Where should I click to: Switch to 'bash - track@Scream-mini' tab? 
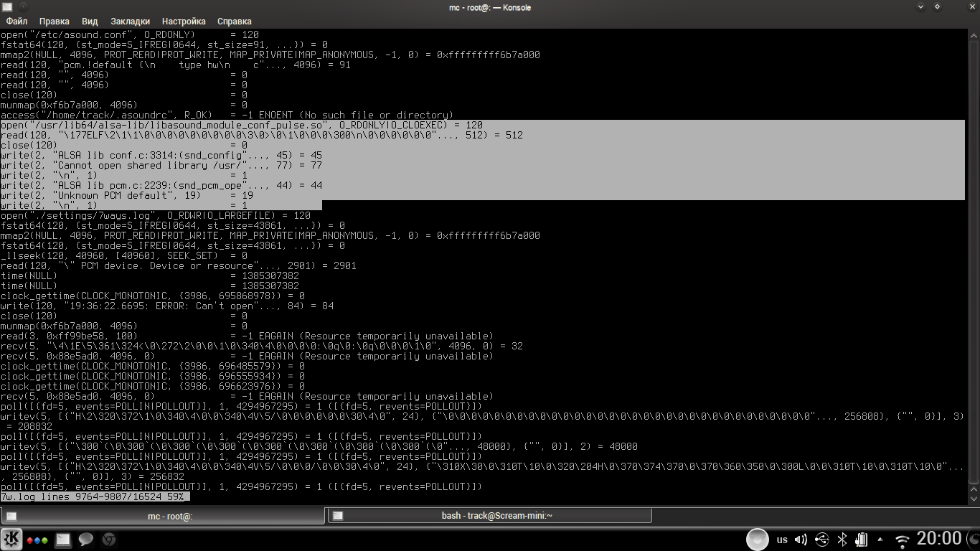click(x=489, y=516)
